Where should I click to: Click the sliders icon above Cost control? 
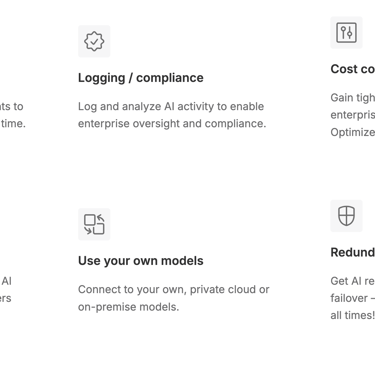coord(346,33)
